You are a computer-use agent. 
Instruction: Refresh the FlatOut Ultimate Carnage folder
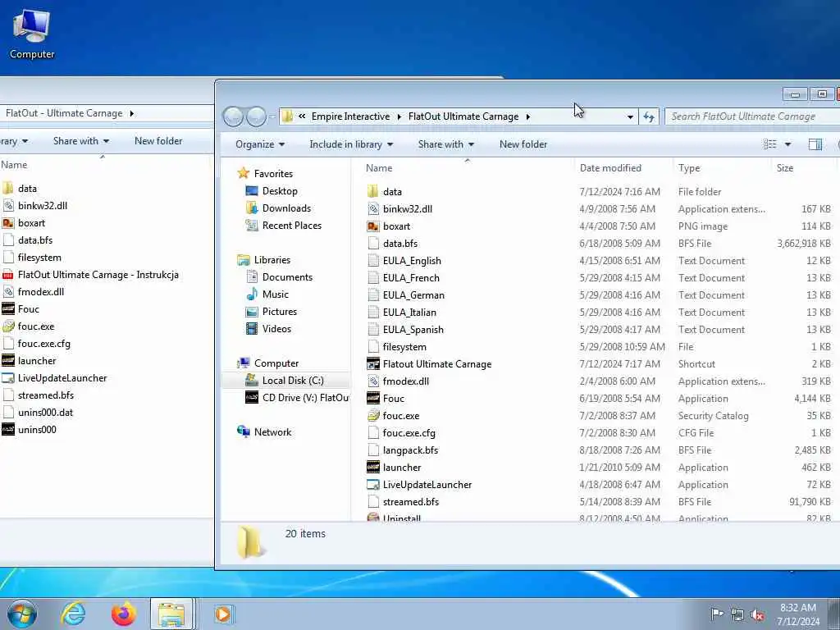tap(649, 116)
